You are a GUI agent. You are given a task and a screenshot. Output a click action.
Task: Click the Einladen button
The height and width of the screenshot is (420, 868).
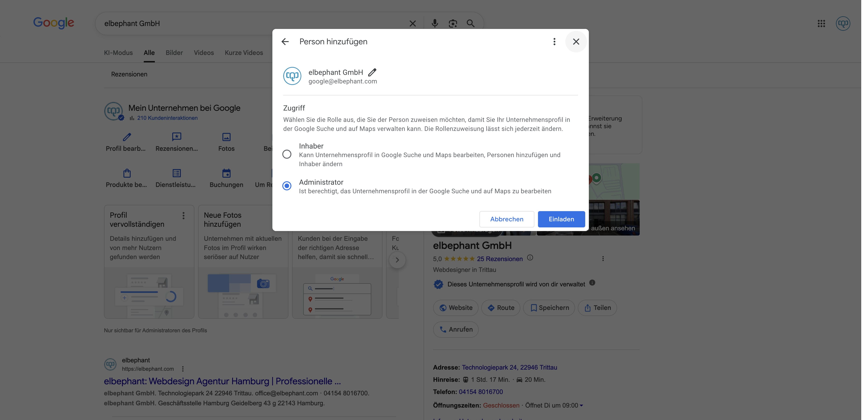tap(561, 219)
